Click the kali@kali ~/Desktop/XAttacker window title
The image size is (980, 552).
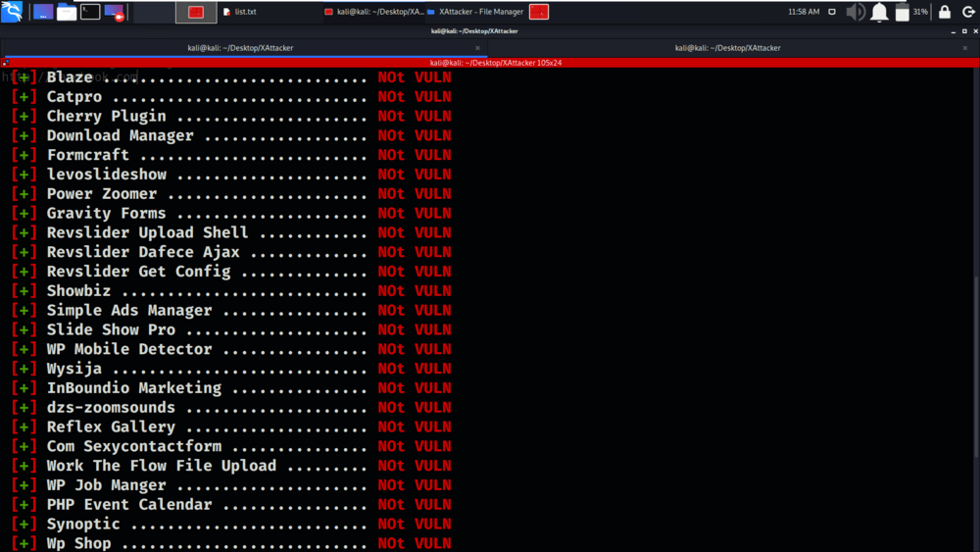pyautogui.click(x=474, y=30)
